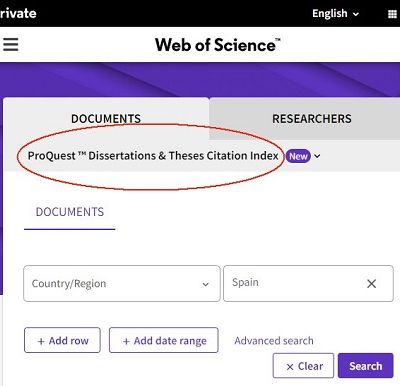The image size is (400, 386).
Task: Clear the Spain field with X icon
Action: pos(371,284)
